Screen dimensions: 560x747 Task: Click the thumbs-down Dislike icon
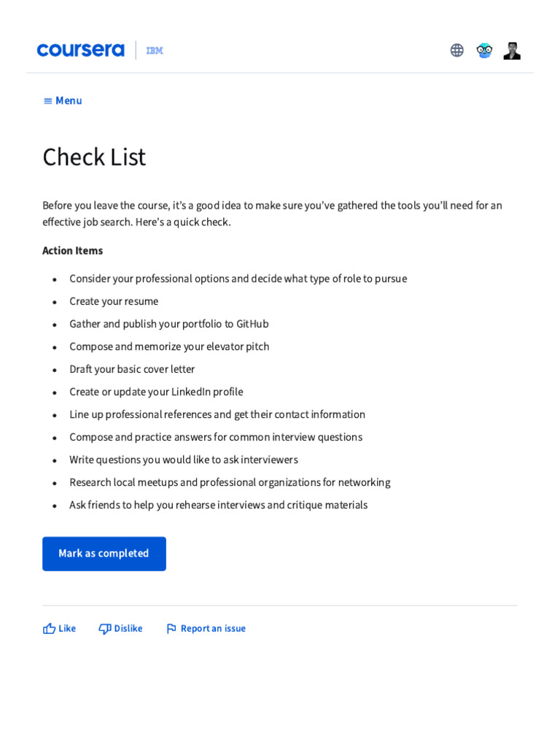[x=105, y=628]
